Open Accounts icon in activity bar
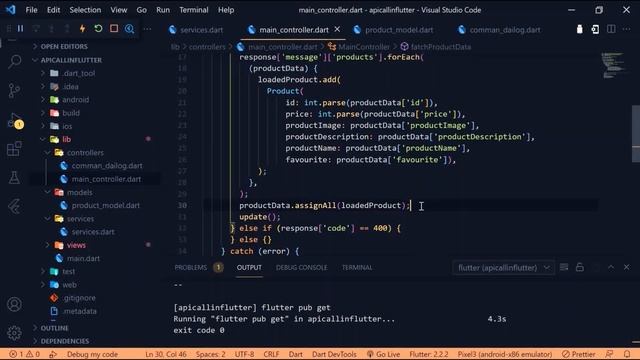This screenshot has height=360, width=640. pos(15,304)
